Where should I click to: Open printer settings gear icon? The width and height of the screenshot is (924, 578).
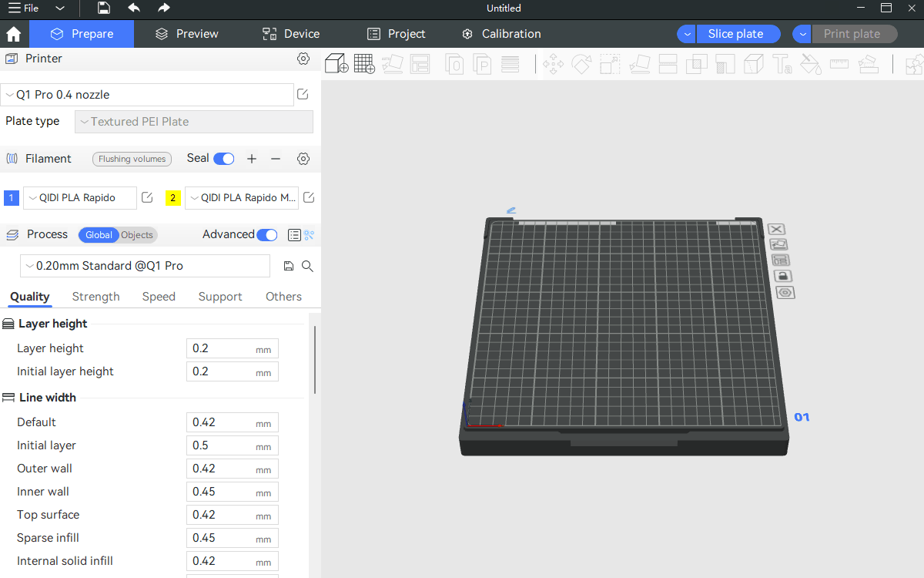303,59
